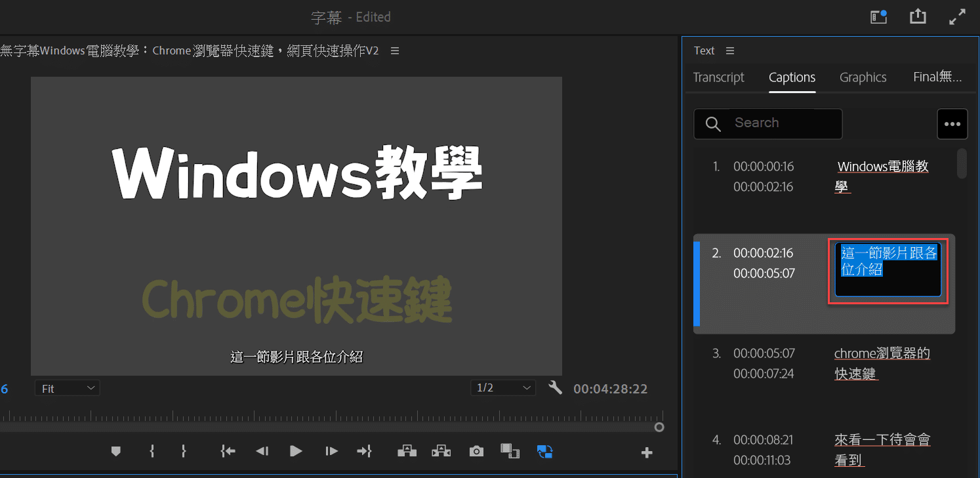980x478 pixels.
Task: Maximize video output with the fullscreen arrows icon
Action: [958, 17]
